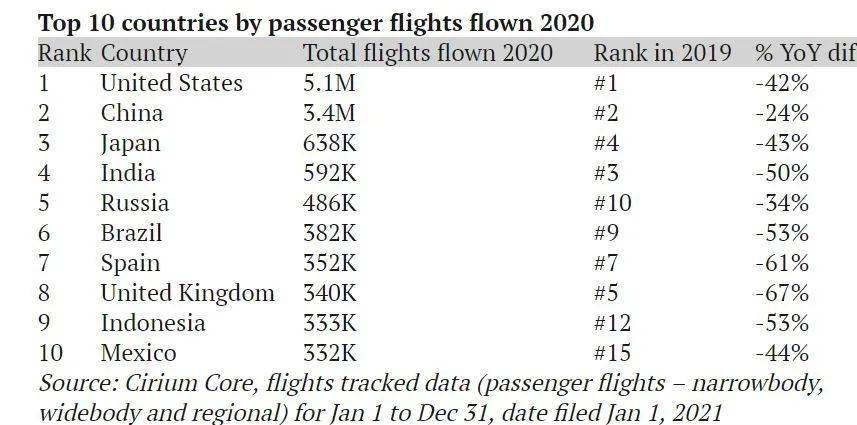This screenshot has width=857, height=425.
Task: Click Japan's '638K' flights value
Action: click(330, 143)
